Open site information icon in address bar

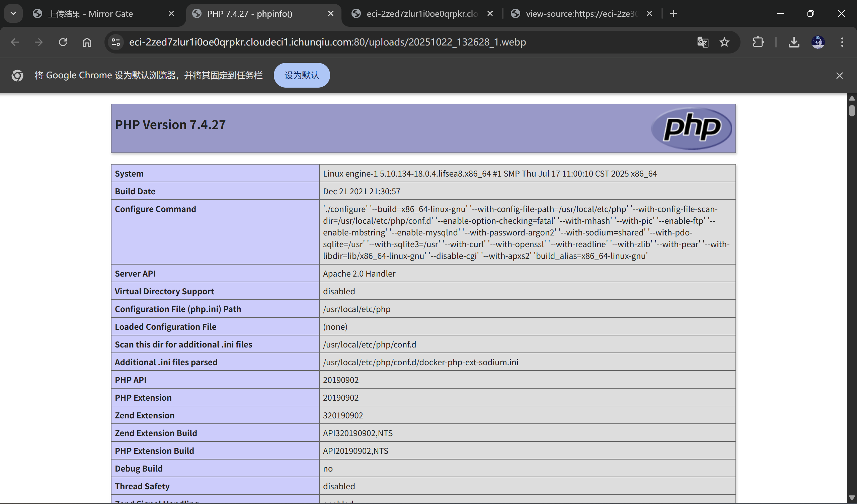[115, 42]
